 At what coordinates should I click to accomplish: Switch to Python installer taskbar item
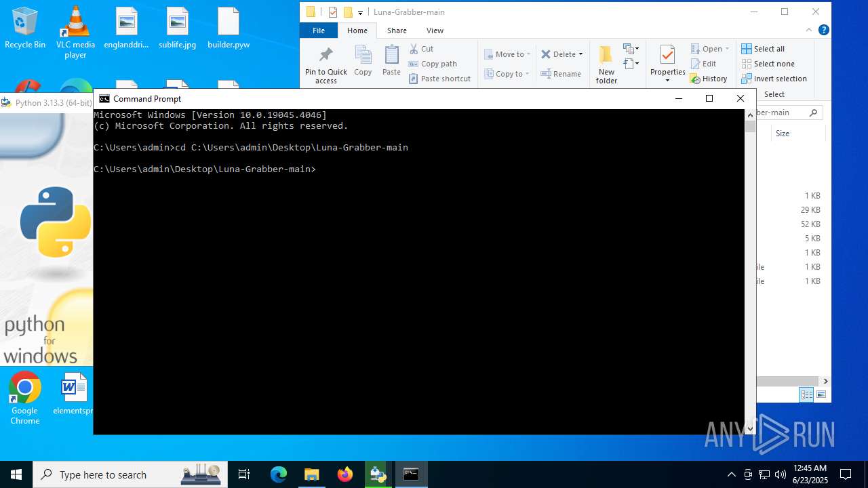click(x=378, y=474)
